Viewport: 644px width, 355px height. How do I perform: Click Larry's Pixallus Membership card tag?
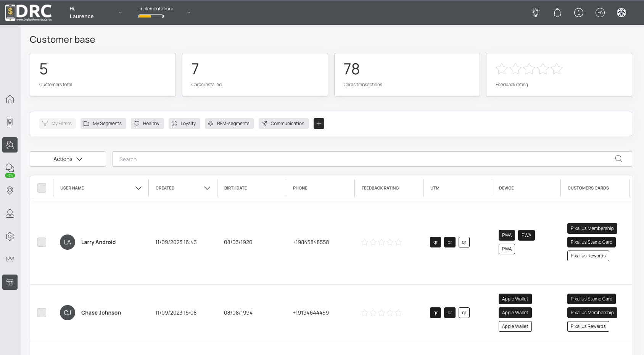point(592,228)
